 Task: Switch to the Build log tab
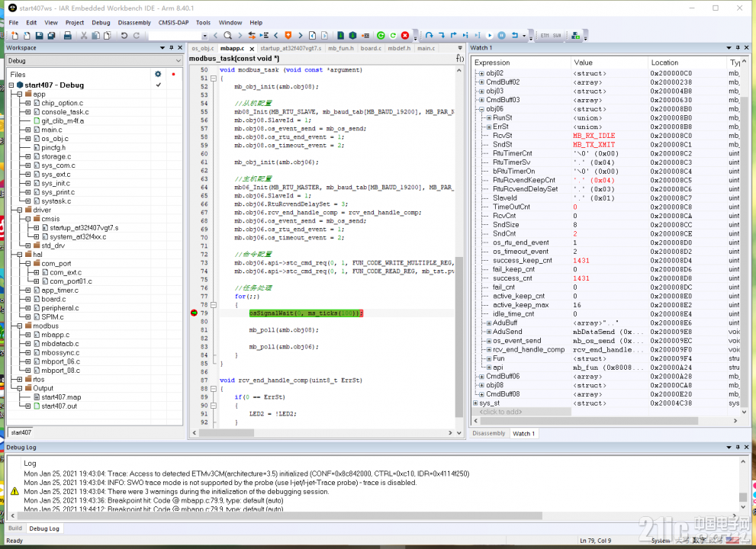click(15, 528)
